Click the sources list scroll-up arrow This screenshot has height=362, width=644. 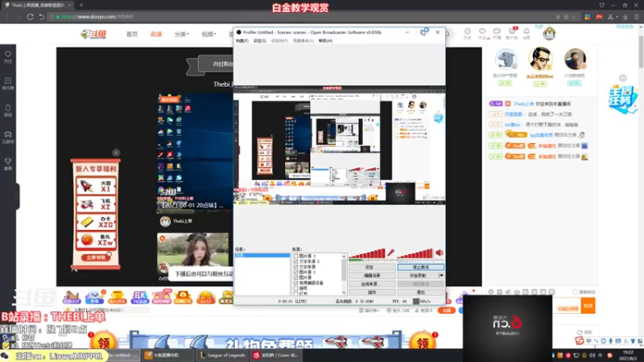[x=344, y=256]
